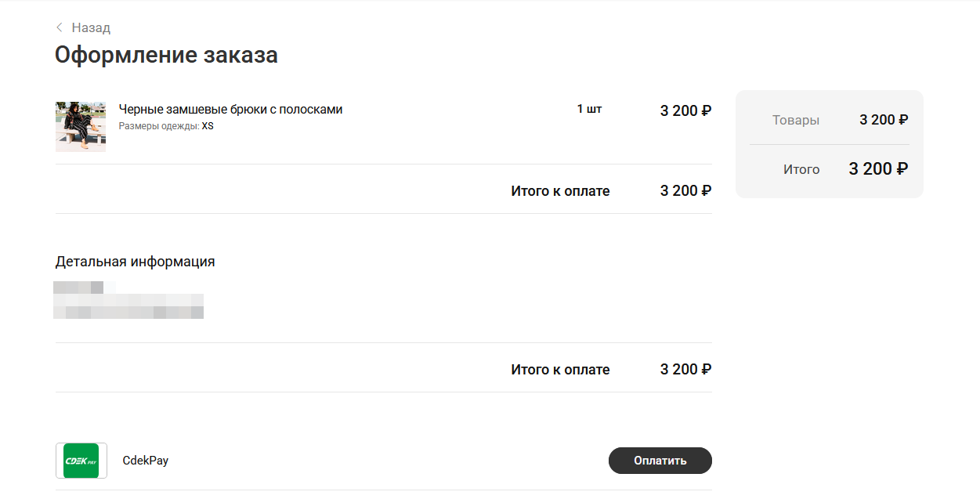Open the black suede trousers product thumbnail

coord(81,126)
